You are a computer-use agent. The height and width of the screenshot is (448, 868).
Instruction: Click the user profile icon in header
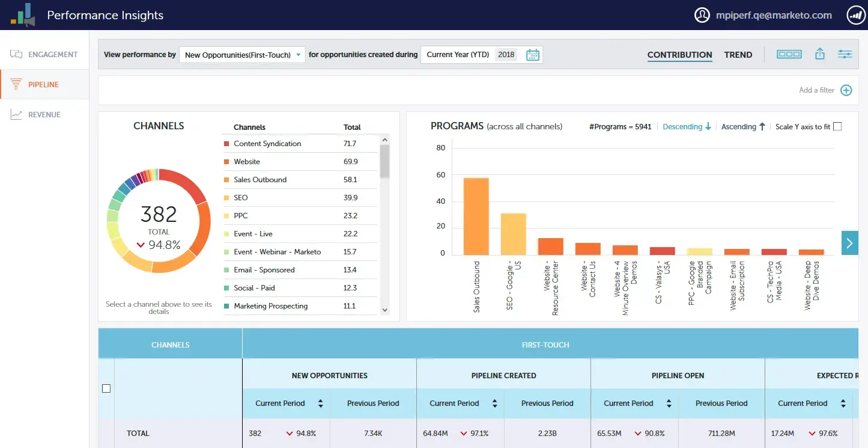coord(702,15)
